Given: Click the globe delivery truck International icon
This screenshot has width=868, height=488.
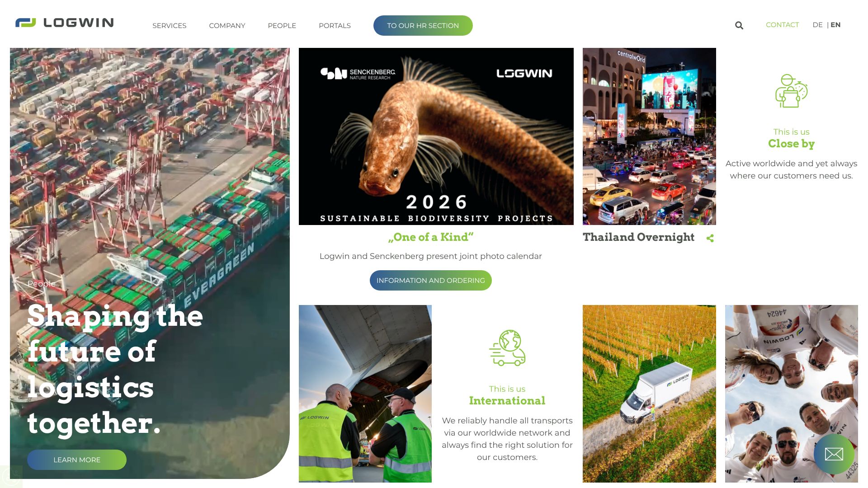Looking at the screenshot, I should pos(507,347).
